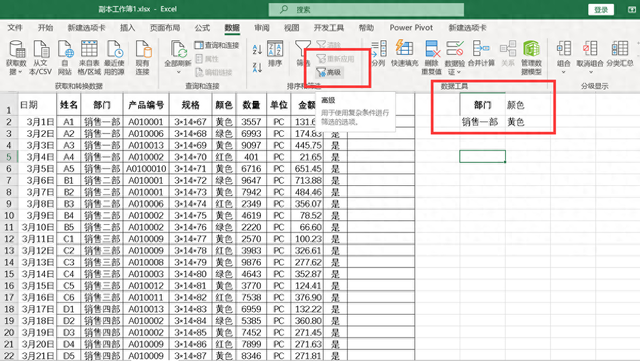Click cell with value 9876
640x361 pixels.
[x=251, y=262]
